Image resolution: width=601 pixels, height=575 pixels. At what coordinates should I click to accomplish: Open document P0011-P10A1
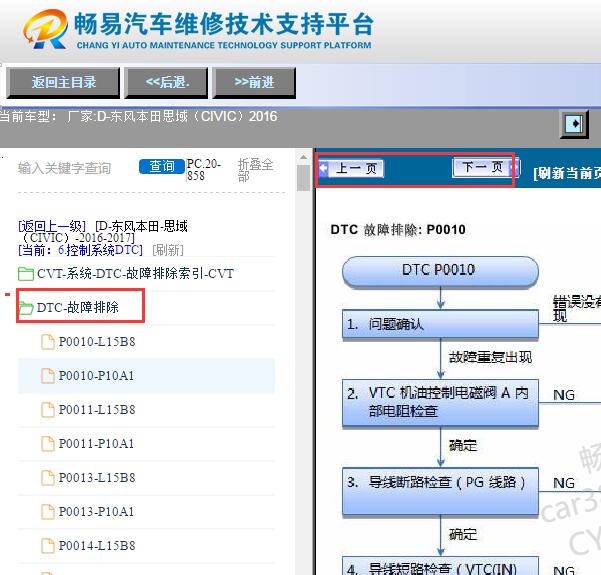(x=96, y=444)
